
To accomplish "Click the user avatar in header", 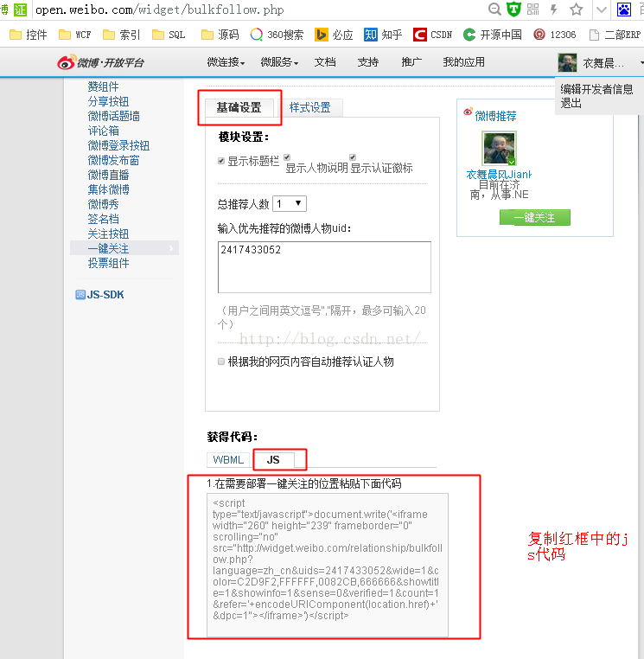I will click(x=567, y=62).
